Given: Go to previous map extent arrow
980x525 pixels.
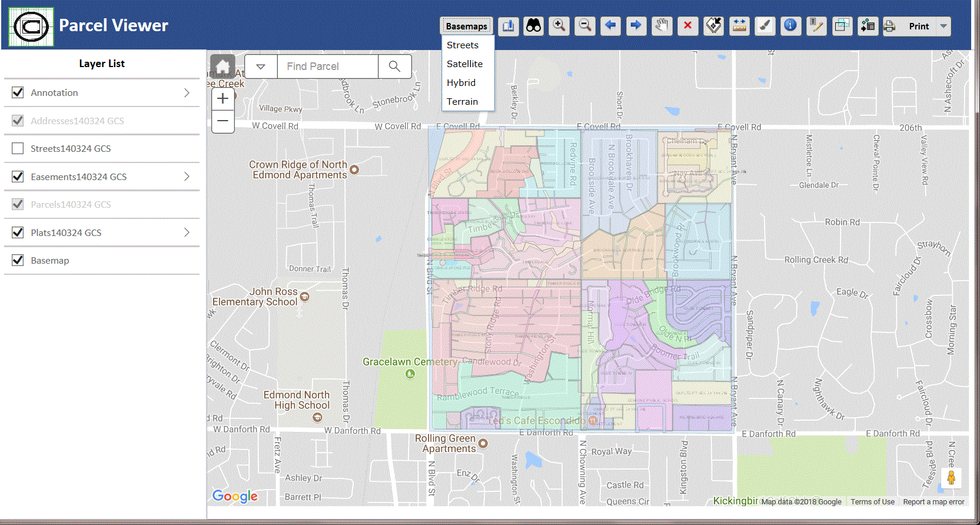Looking at the screenshot, I should coord(610,26).
